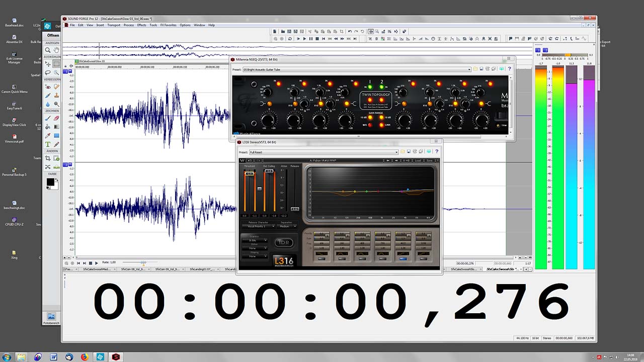
Task: Click the next preset arrow in L316 Waves bar
Action: [396, 160]
